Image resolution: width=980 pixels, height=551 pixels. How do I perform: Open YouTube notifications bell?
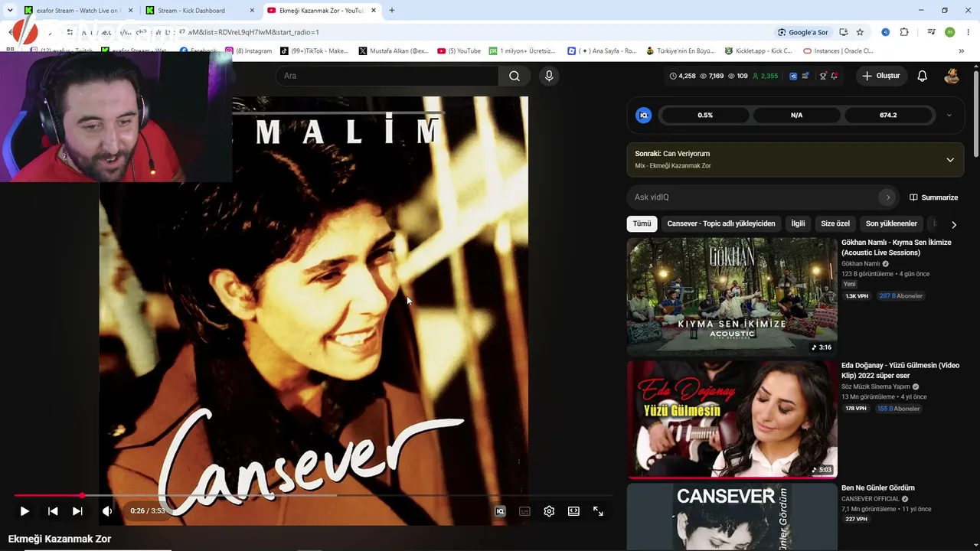pyautogui.click(x=923, y=76)
